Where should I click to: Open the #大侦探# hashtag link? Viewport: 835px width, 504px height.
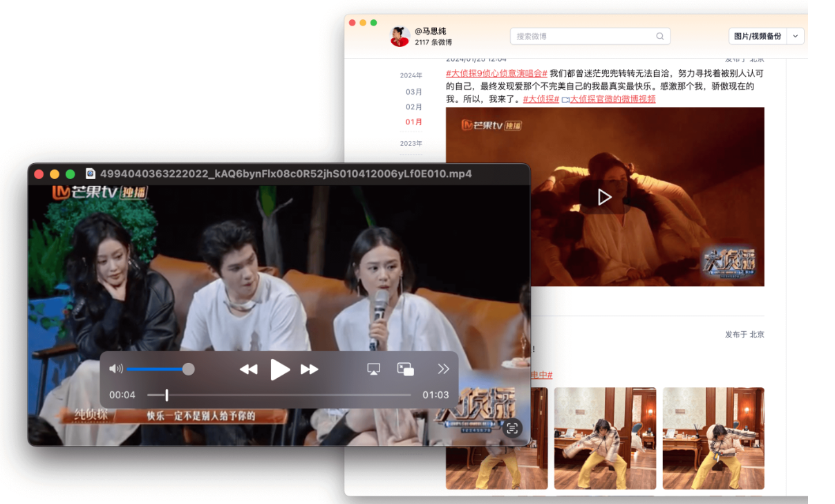coord(541,100)
